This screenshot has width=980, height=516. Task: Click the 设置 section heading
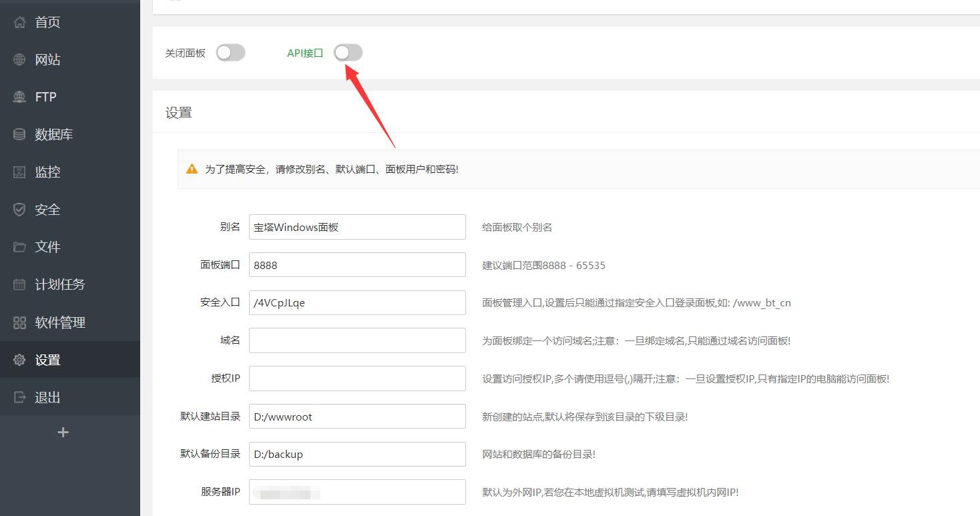[x=179, y=113]
